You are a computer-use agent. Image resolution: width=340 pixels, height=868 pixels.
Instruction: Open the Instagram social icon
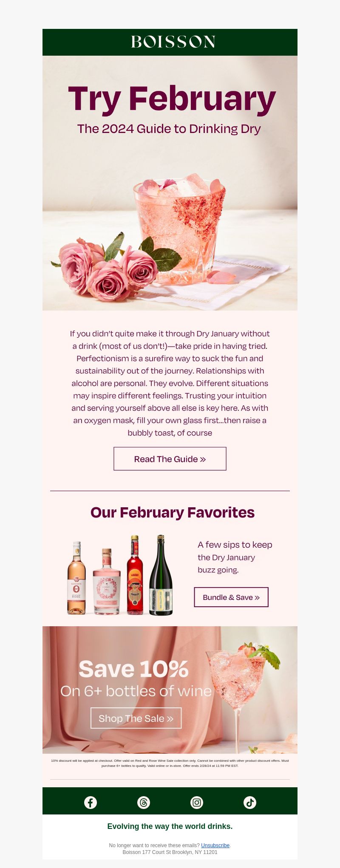coord(197,803)
